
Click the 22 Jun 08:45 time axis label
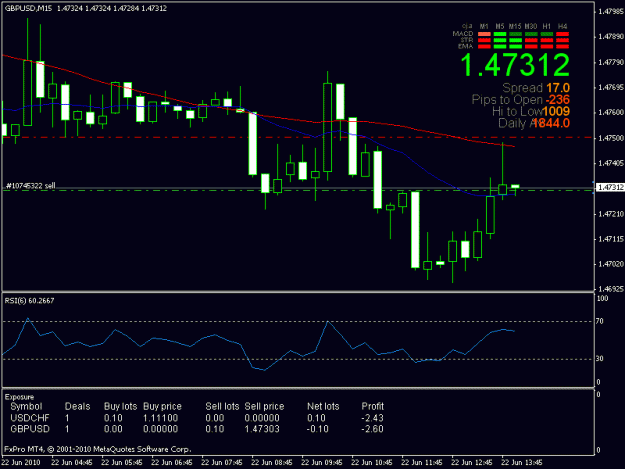[x=271, y=463]
